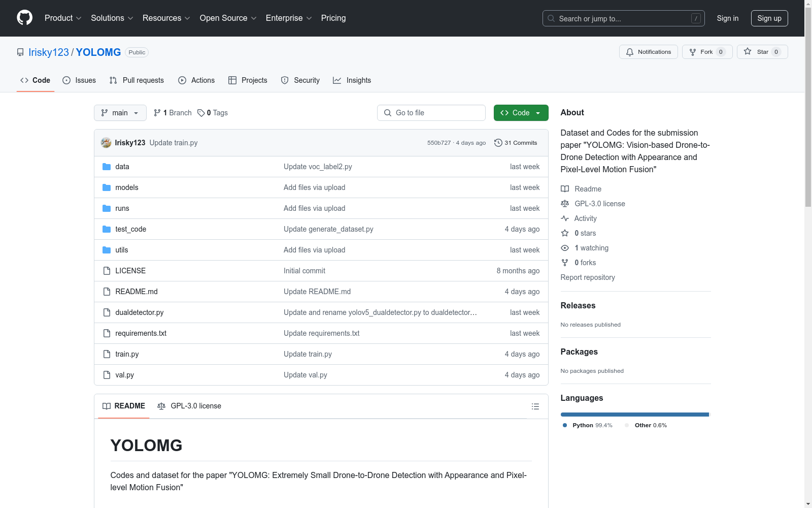The width and height of the screenshot is (812, 508).
Task: Click the fork icon in Fork button
Action: coord(693,52)
